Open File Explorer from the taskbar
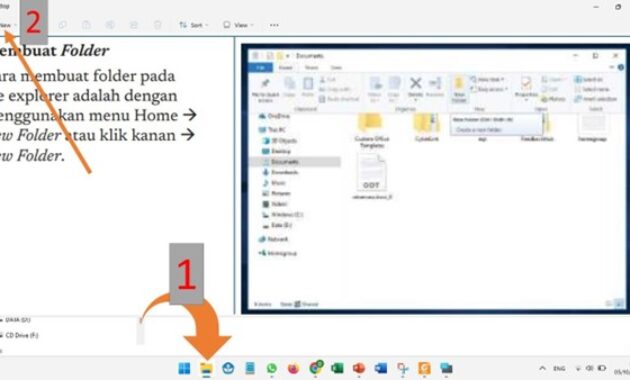Image resolution: width=630 pixels, height=380 pixels. (207, 368)
